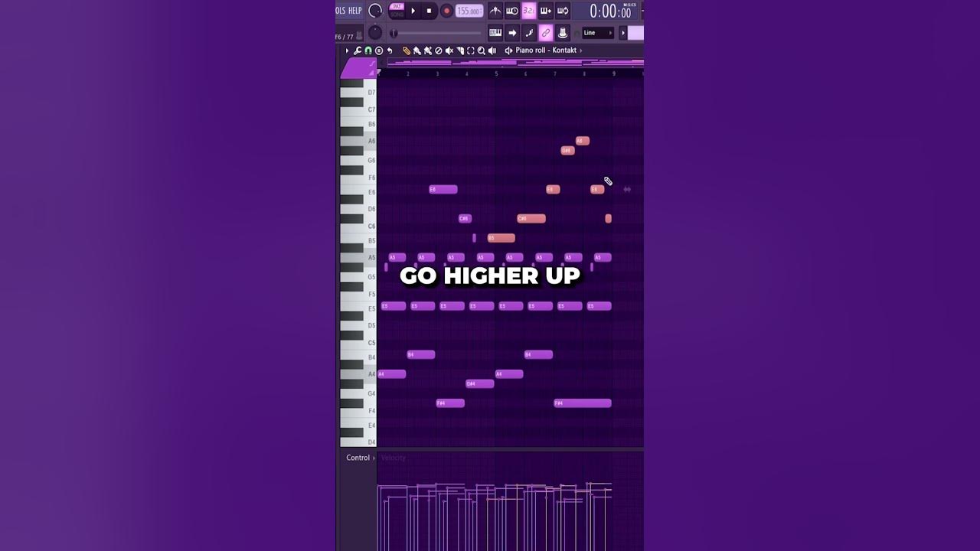Toggle the metronome
This screenshot has height=551, width=980.
click(495, 11)
